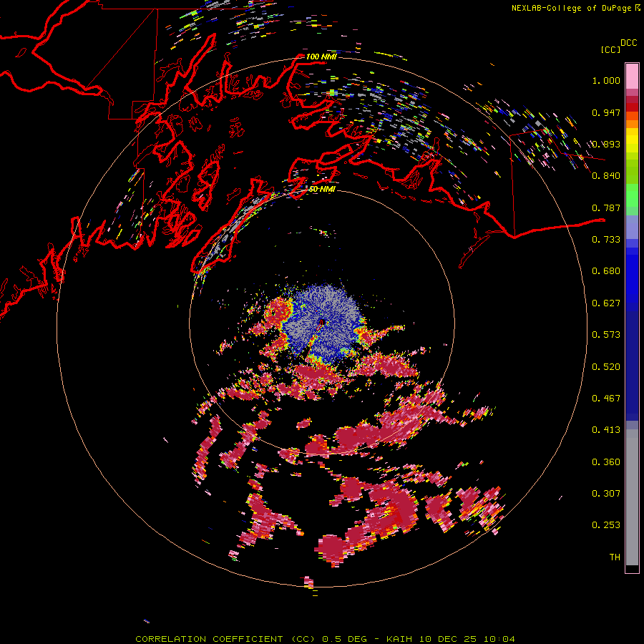Viewport: 644px width, 644px height.
Task: Click the NEXLAB-College of DuPage credit text
Action: click(575, 8)
